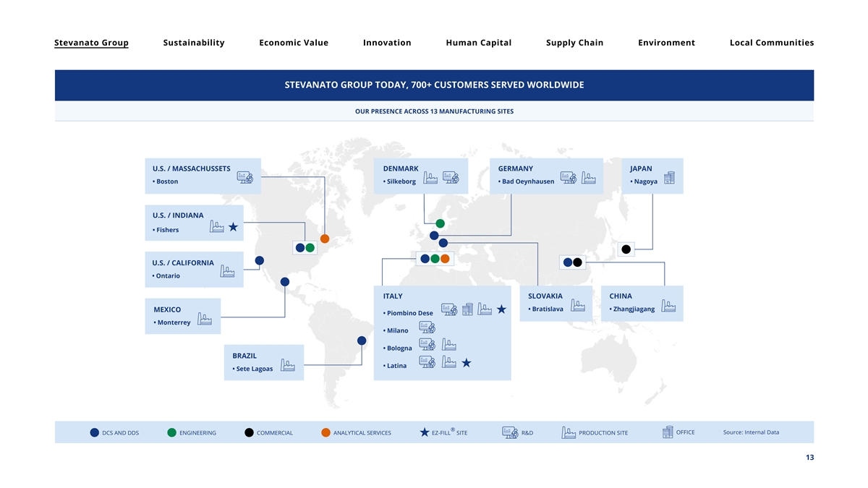Screen dimensions: 868x488
Task: Click the production site icon beside Ontario
Action: (x=227, y=270)
